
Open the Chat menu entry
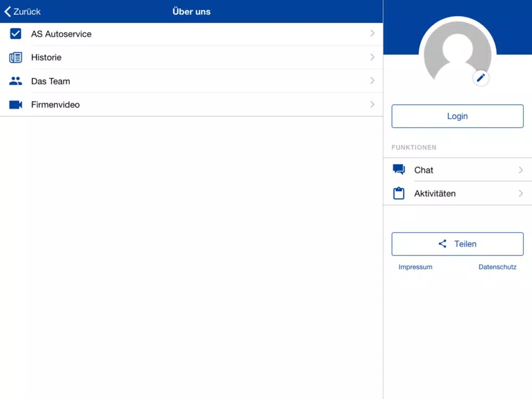(458, 170)
